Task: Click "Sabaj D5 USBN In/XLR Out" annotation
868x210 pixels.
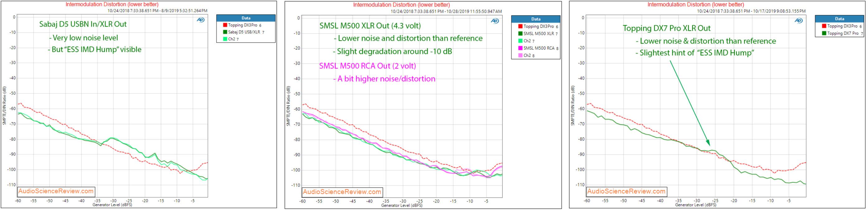Action: point(83,24)
